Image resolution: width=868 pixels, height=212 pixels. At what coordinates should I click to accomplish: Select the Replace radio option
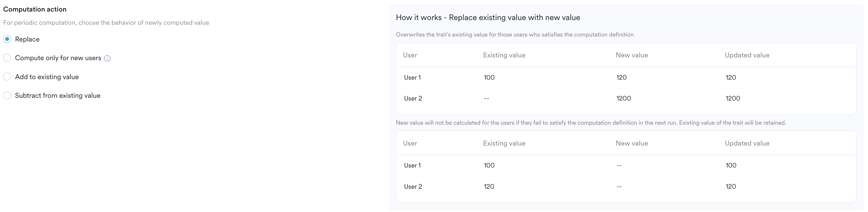tap(7, 39)
